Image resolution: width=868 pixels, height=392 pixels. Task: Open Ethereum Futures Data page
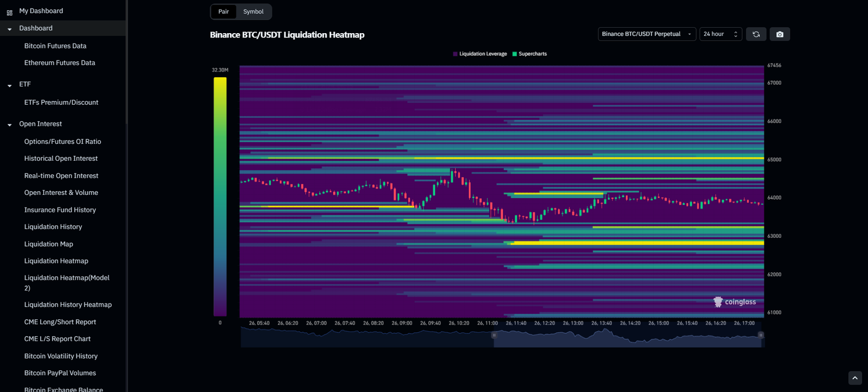click(60, 63)
